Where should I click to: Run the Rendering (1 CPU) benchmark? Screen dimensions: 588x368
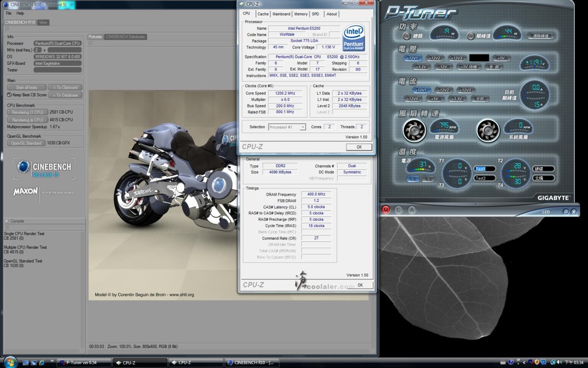(x=27, y=112)
